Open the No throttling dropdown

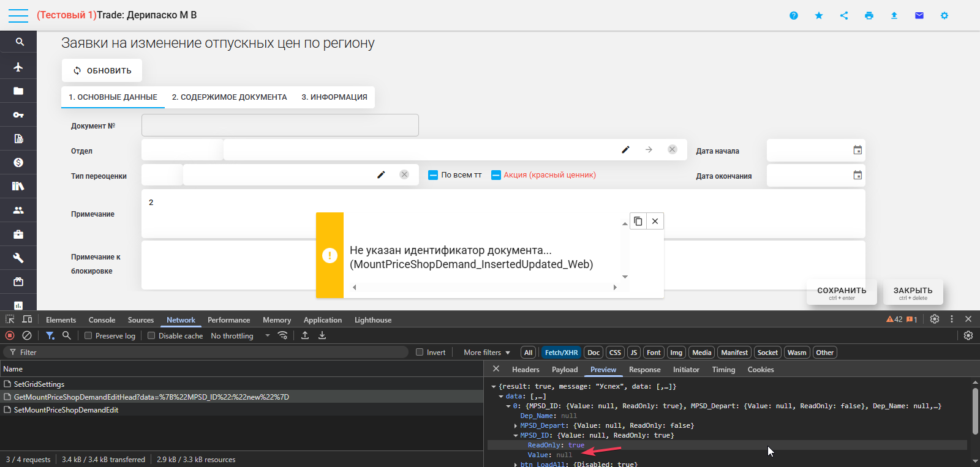(240, 335)
